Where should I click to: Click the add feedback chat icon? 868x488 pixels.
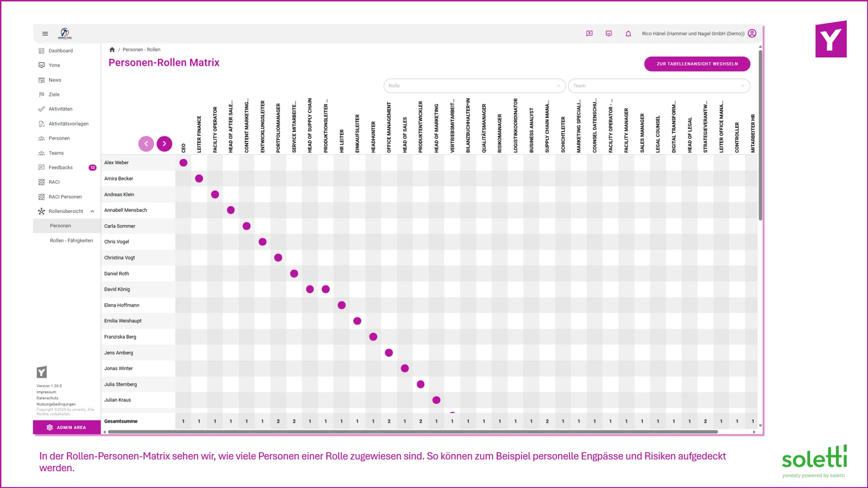[x=589, y=33]
